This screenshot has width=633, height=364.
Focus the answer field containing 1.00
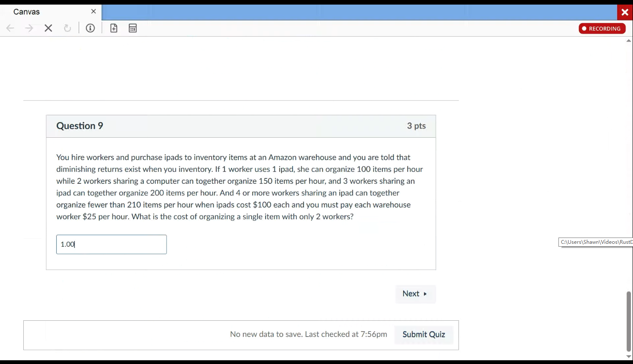tap(112, 244)
